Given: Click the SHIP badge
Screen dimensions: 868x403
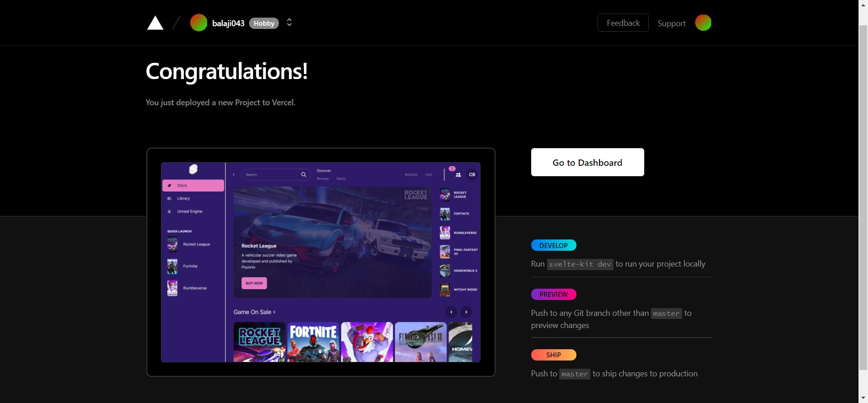Looking at the screenshot, I should pyautogui.click(x=553, y=355).
